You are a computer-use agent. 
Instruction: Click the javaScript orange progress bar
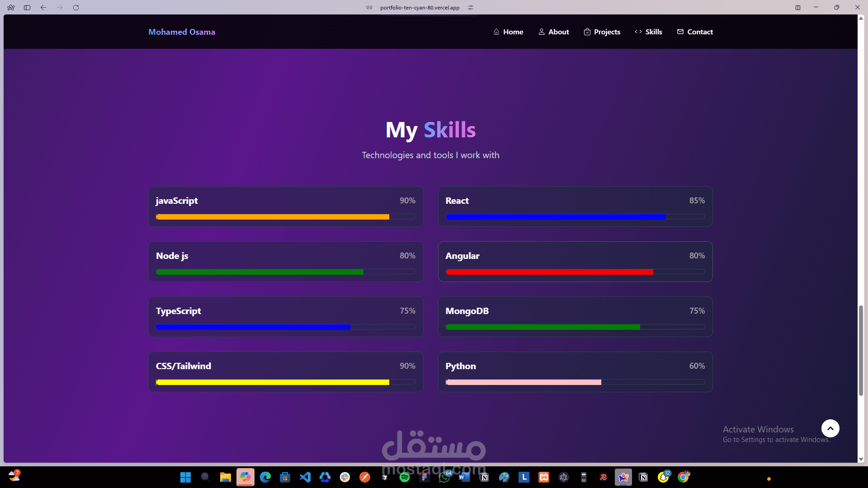tap(273, 217)
